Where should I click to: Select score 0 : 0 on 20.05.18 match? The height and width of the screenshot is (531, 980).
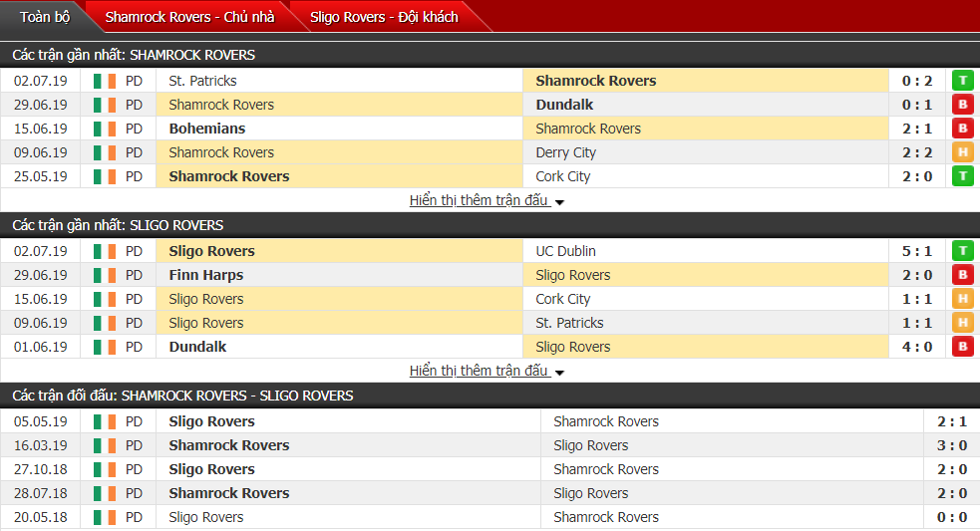point(952,517)
